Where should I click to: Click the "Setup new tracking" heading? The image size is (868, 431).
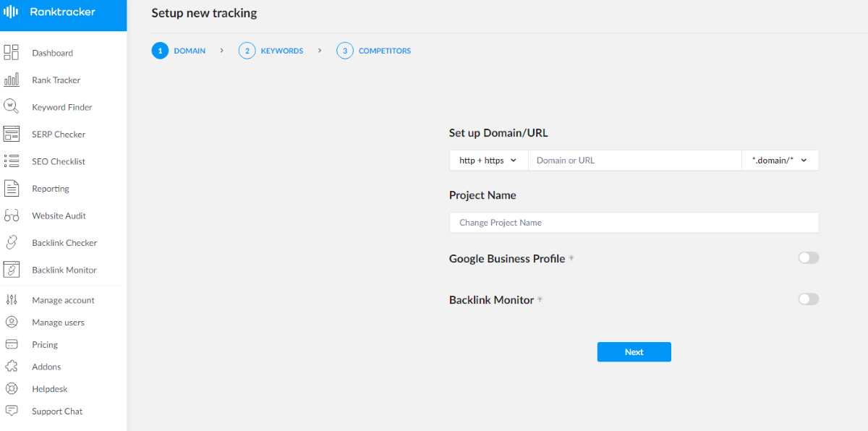(x=204, y=13)
